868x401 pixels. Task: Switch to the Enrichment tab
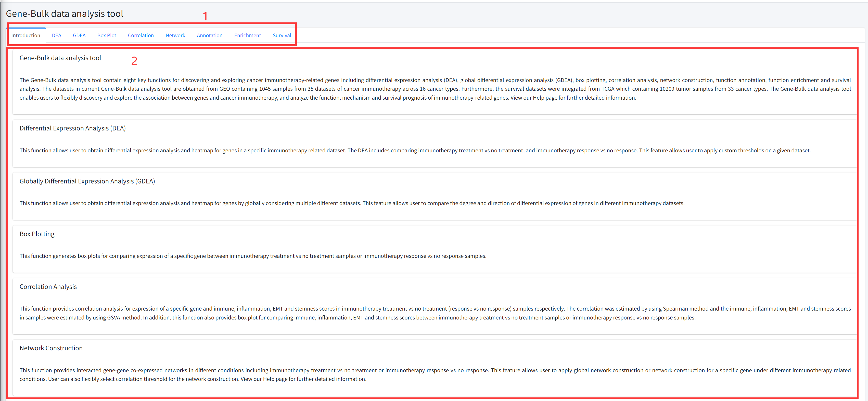coord(247,35)
